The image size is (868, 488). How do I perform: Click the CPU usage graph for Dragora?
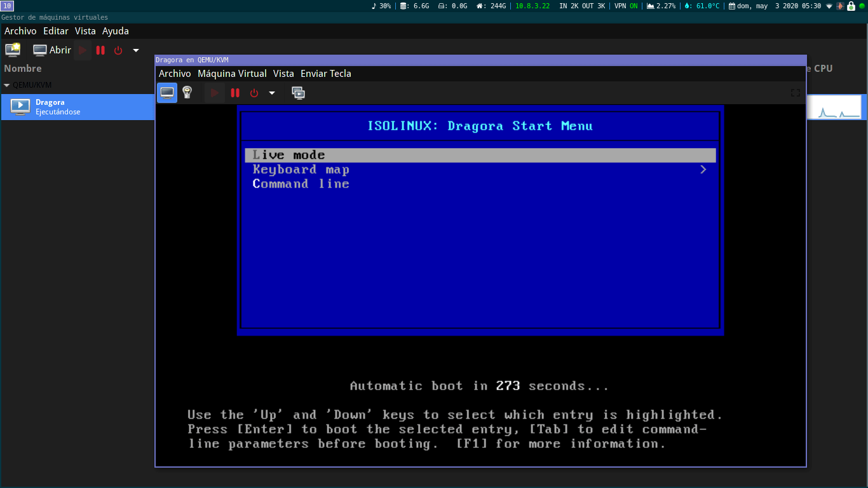coord(834,107)
